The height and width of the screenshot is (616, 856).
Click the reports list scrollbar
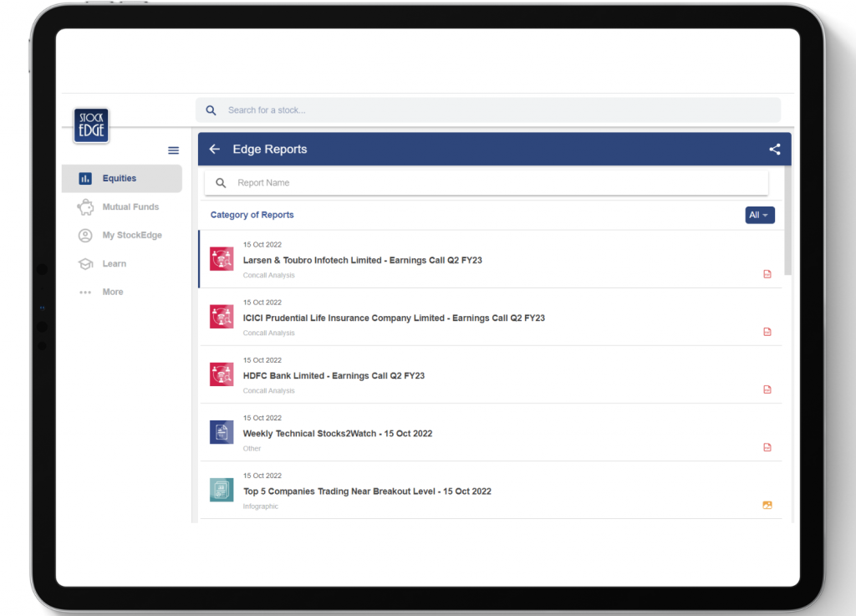787,221
